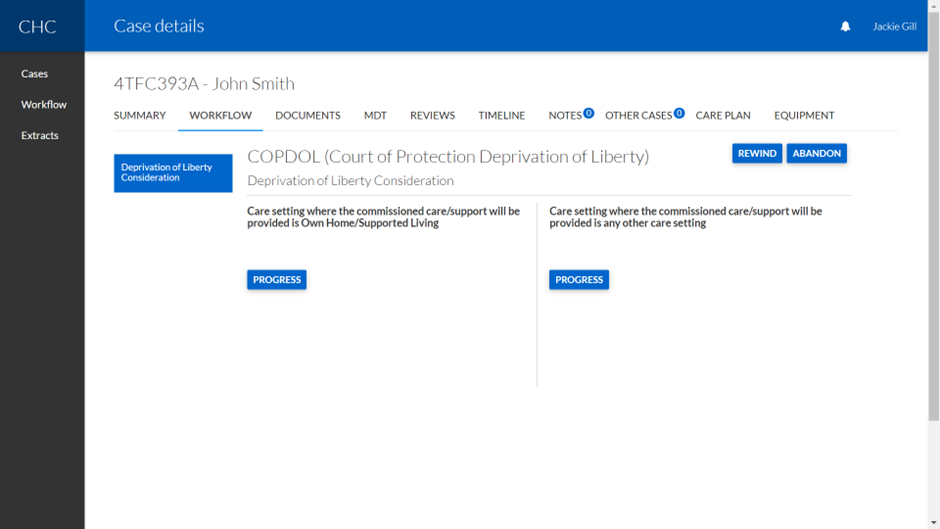
Task: Go to Workflow in the sidebar
Action: pos(44,105)
